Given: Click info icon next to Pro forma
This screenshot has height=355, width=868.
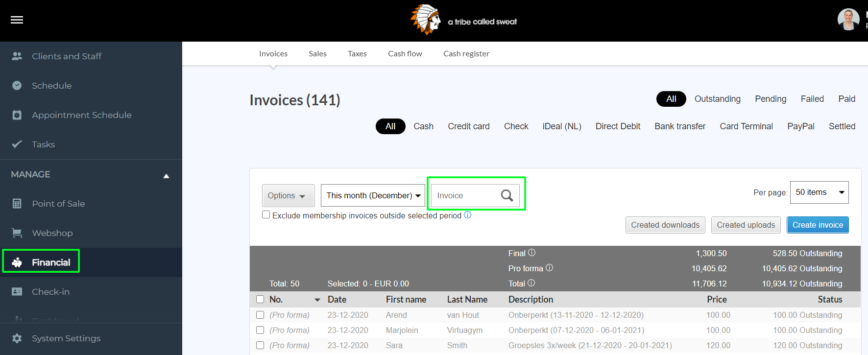Looking at the screenshot, I should pyautogui.click(x=550, y=268).
